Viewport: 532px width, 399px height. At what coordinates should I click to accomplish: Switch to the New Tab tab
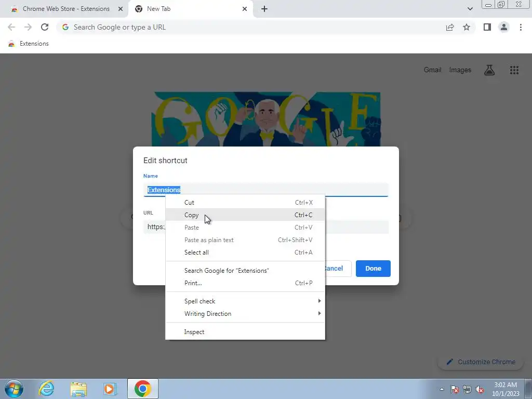pos(190,9)
